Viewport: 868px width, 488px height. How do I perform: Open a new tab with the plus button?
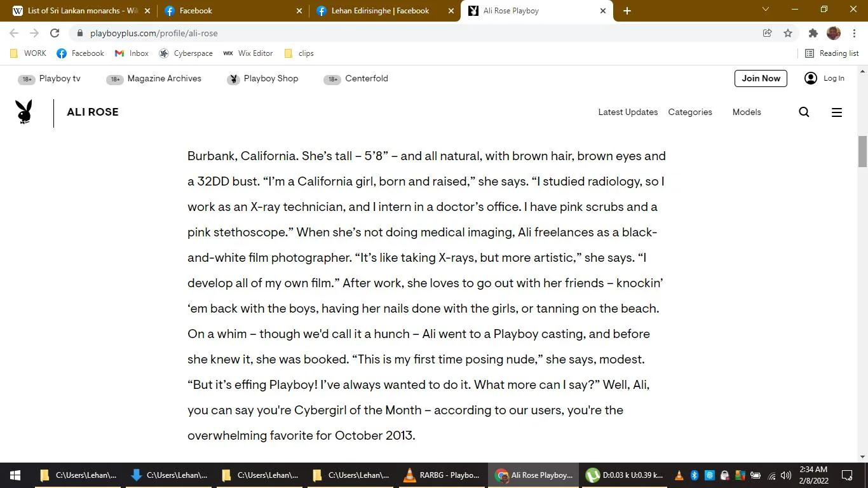point(627,11)
